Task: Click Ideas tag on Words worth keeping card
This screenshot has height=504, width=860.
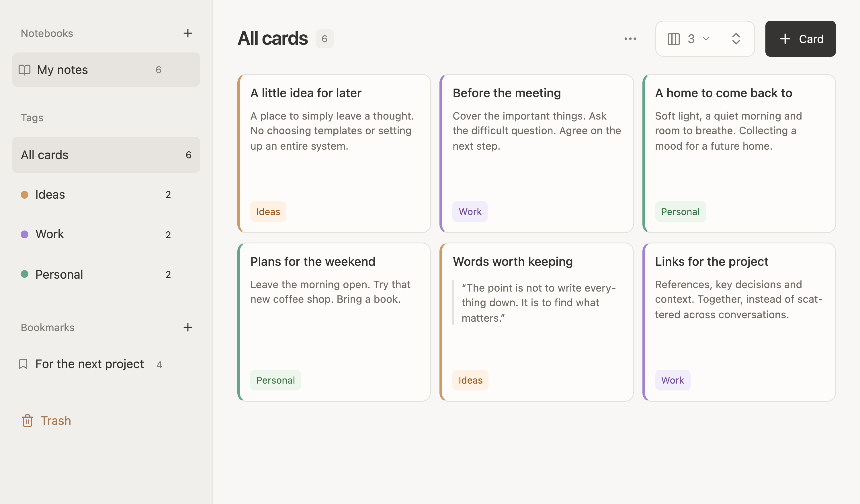Action: click(x=470, y=380)
